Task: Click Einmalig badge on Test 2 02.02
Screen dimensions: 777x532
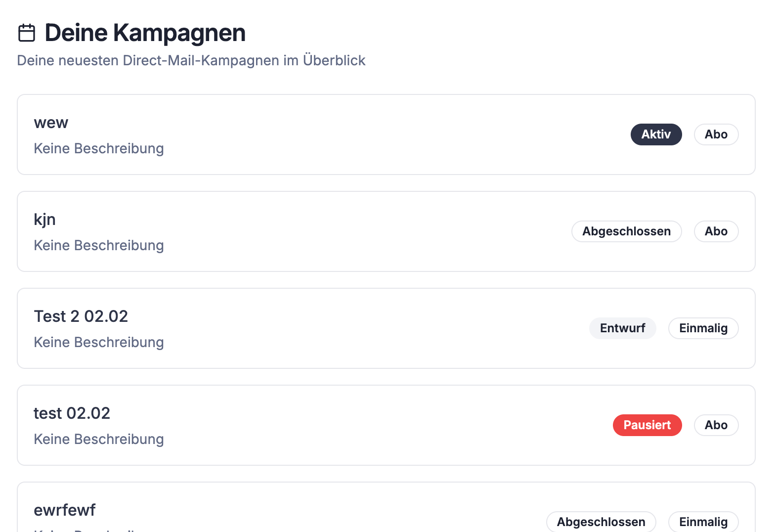Action: tap(703, 328)
